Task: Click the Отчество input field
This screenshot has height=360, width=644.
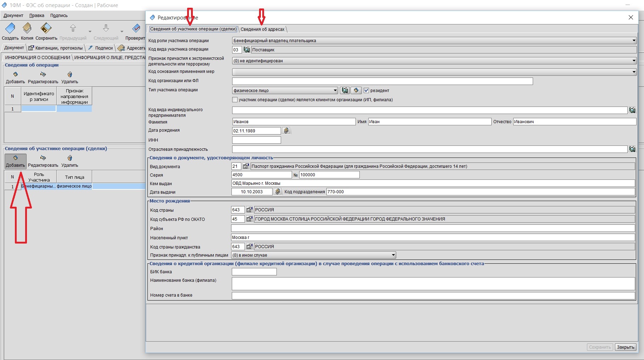Action: coord(575,121)
